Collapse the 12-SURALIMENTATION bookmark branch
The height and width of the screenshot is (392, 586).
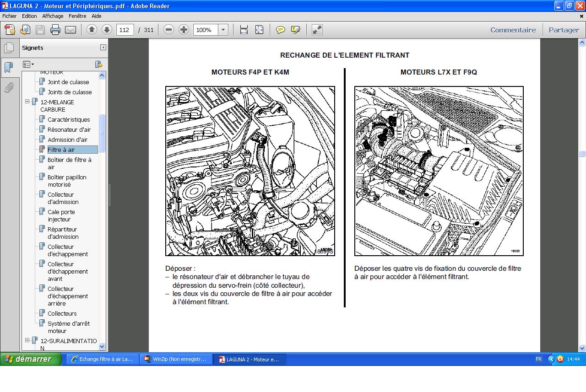tap(27, 340)
